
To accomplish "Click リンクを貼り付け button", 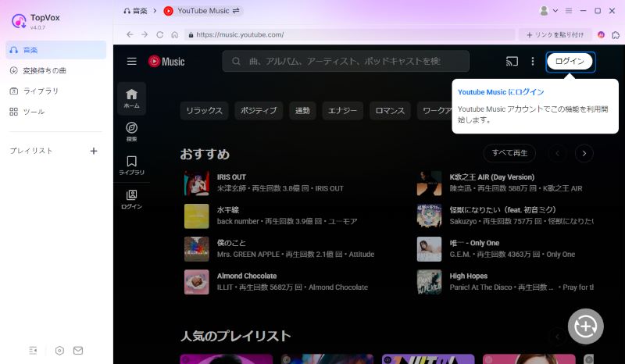I will pyautogui.click(x=555, y=34).
